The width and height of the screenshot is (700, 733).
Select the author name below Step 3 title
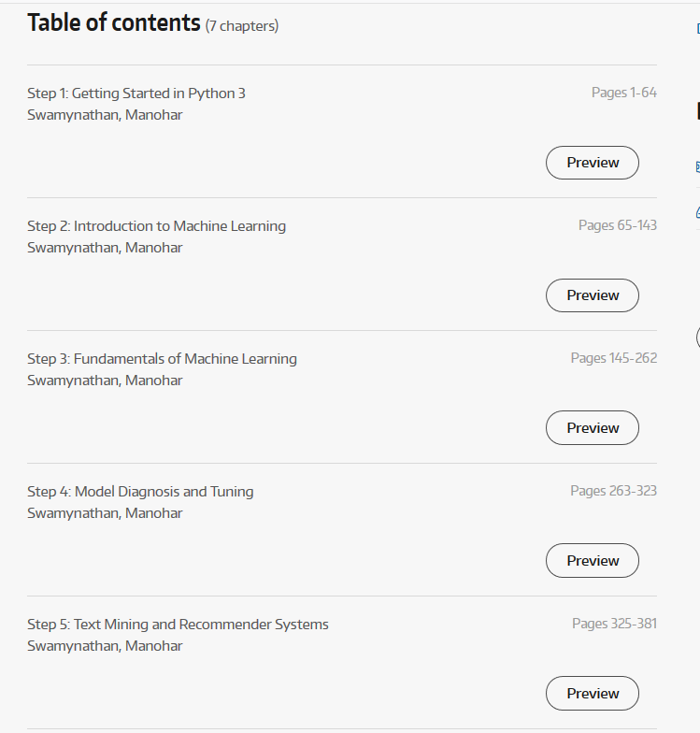click(x=105, y=381)
